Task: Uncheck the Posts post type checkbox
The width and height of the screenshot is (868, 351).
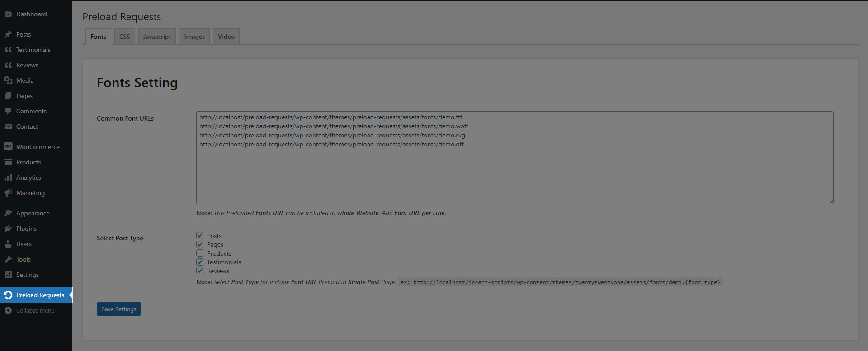Action: (x=200, y=235)
